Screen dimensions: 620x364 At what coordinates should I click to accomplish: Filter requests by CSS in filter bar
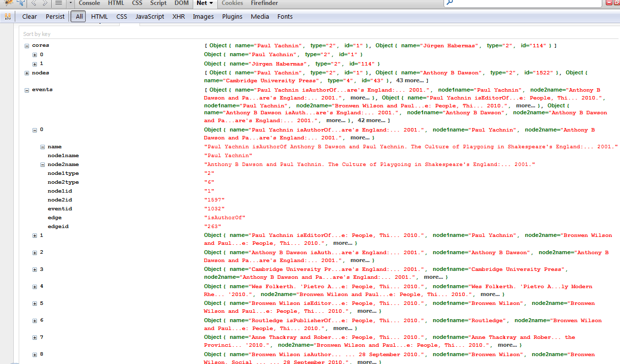[x=122, y=16]
